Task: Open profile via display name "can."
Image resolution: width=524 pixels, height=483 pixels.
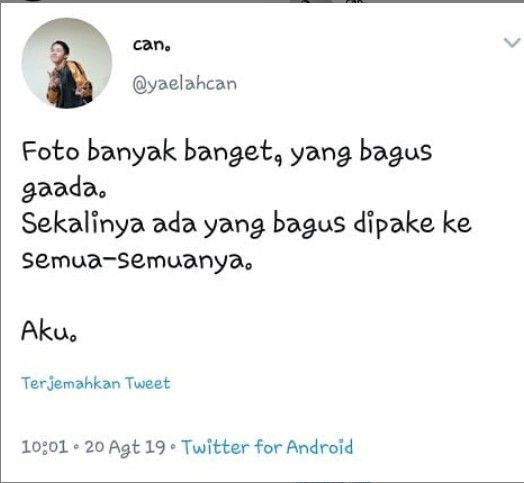Action: point(152,45)
